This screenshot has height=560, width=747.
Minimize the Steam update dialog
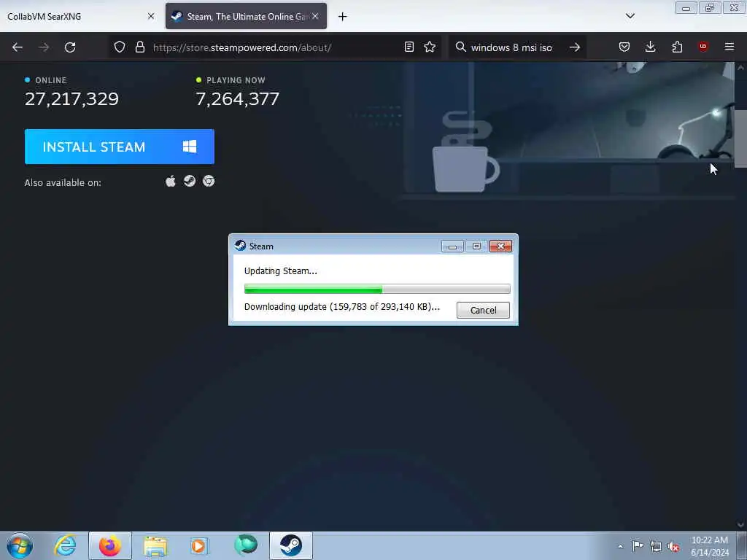452,246
